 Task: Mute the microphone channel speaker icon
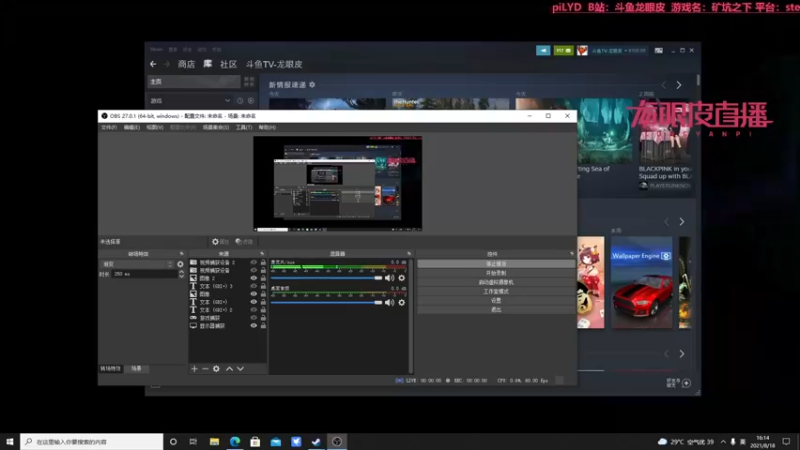[x=390, y=278]
